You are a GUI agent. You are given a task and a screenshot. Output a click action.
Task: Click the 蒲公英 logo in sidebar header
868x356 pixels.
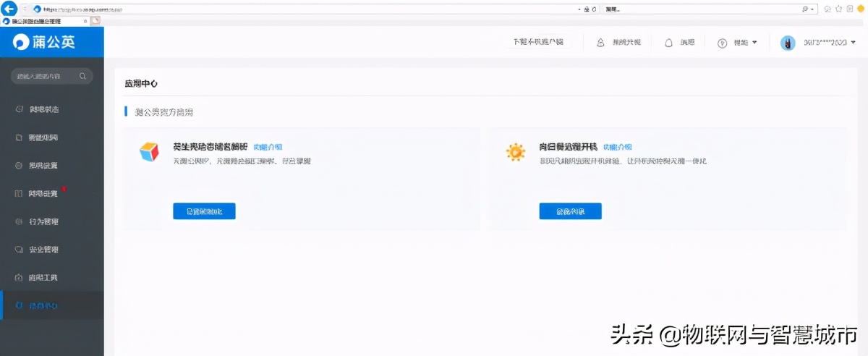tap(43, 42)
